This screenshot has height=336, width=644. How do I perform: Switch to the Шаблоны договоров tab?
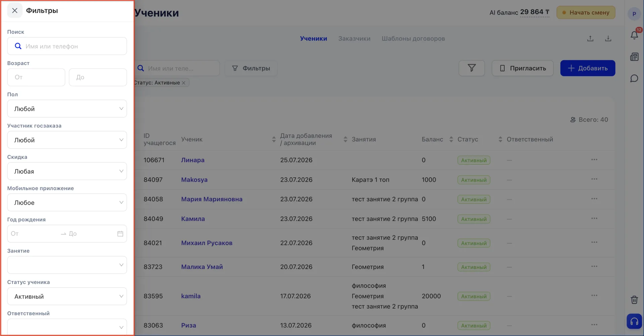[413, 39]
